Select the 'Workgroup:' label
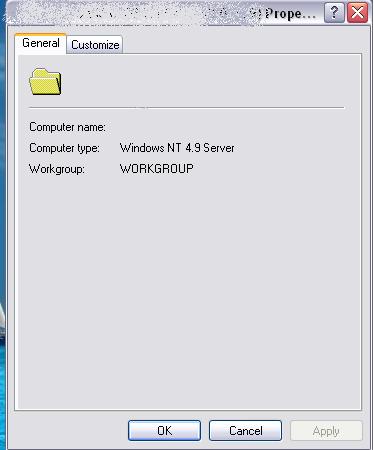Image resolution: width=374 pixels, height=450 pixels. [57, 169]
